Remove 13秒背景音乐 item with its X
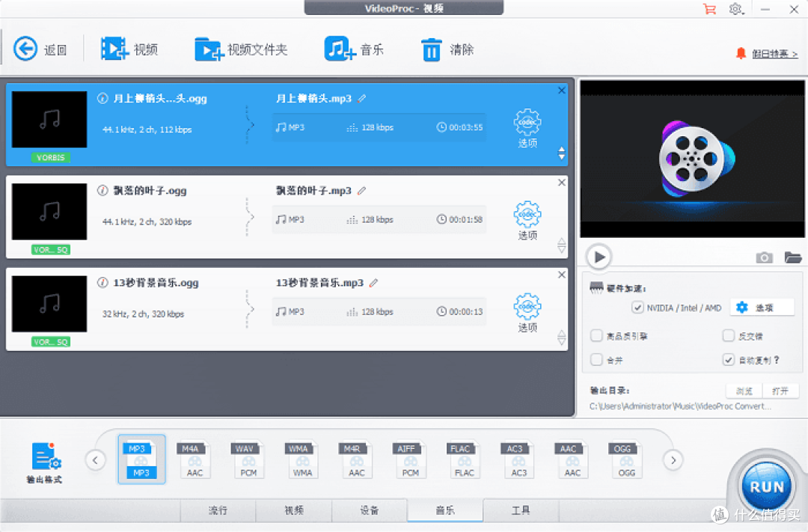This screenshot has height=532, width=808. coord(562,275)
